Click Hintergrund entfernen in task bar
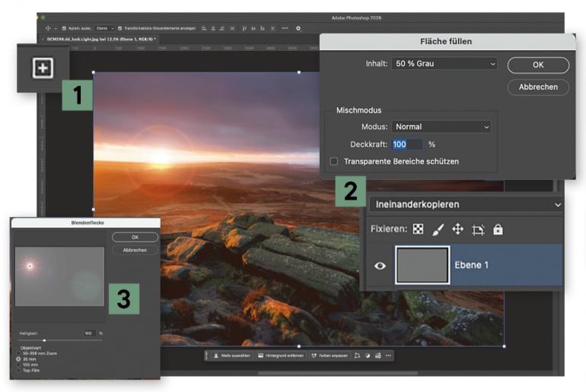 pos(281,355)
